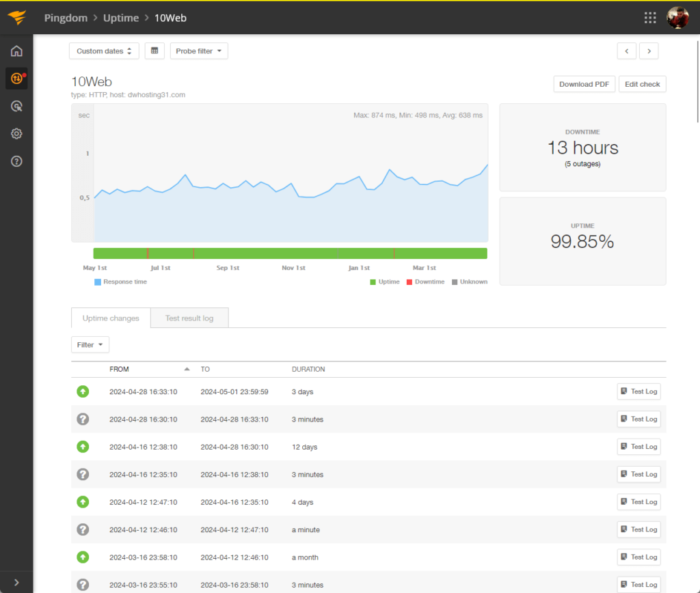Click the 99.85% uptime value
The height and width of the screenshot is (593, 700).
click(x=582, y=241)
